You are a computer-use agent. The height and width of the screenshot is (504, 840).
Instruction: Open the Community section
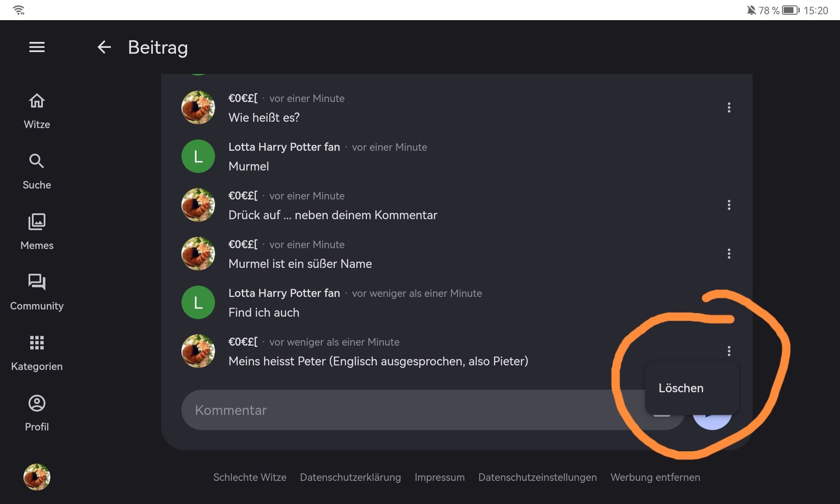pos(37,292)
